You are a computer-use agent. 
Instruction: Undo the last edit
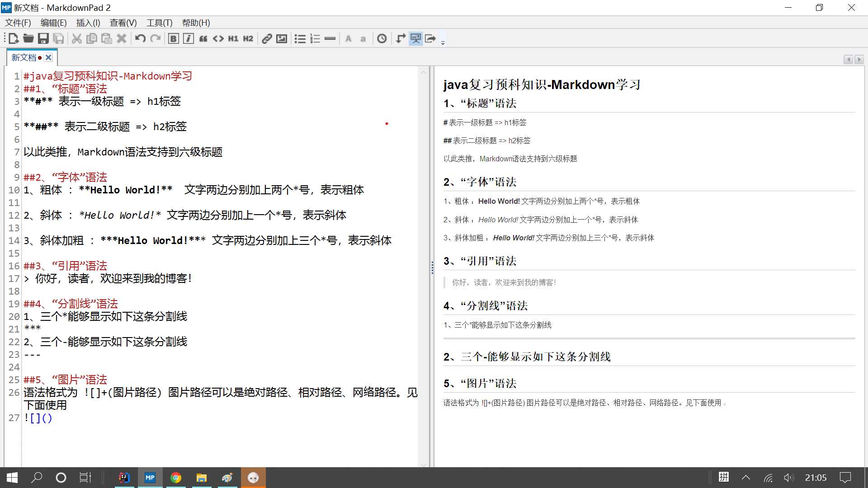[x=140, y=39]
